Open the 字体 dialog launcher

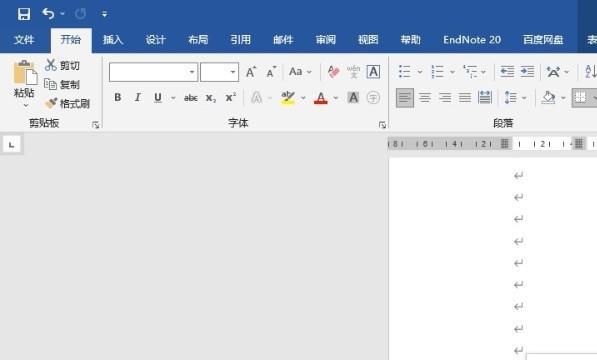point(382,125)
